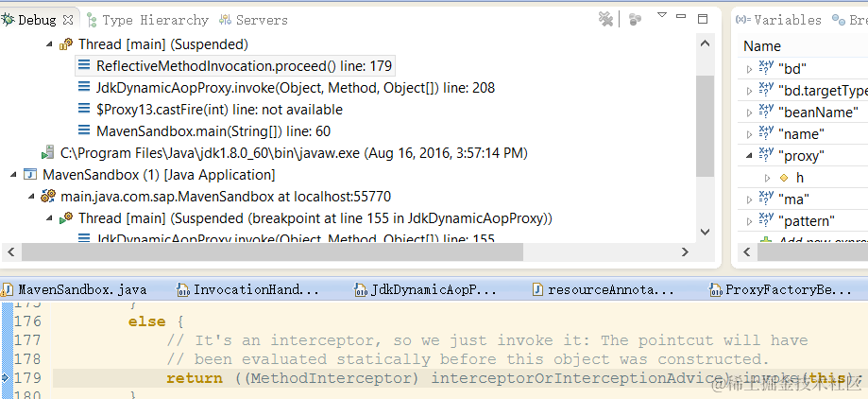Expand the "ma" expression
This screenshot has width=868, height=399.
tap(749, 199)
